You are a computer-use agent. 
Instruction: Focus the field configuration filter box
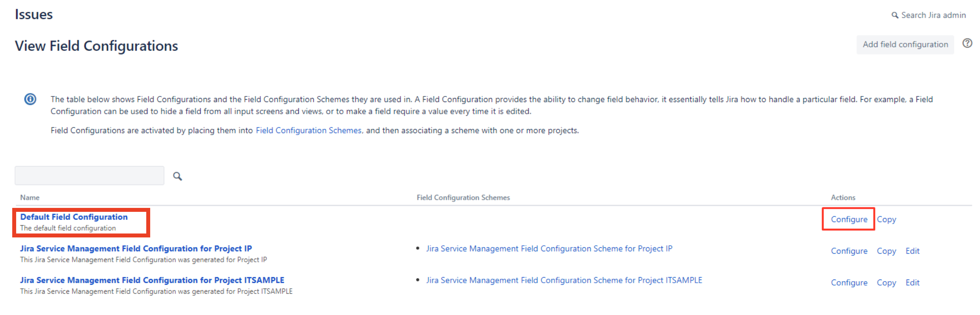tap(89, 176)
